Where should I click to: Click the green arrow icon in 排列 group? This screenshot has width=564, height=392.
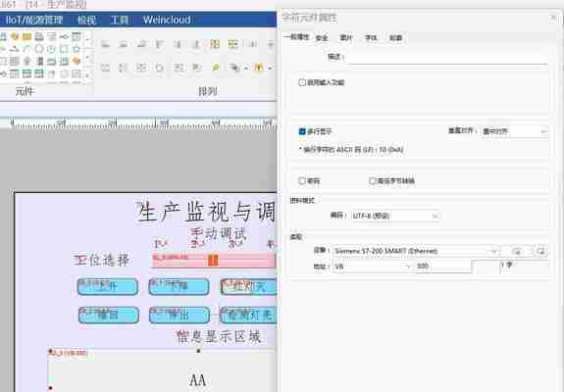[x=216, y=68]
